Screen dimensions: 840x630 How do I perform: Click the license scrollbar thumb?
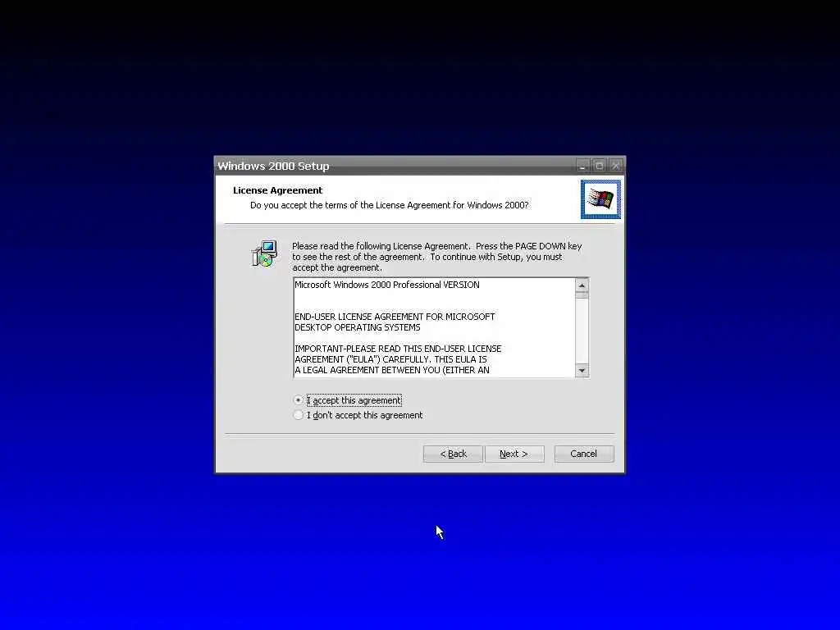(x=582, y=295)
